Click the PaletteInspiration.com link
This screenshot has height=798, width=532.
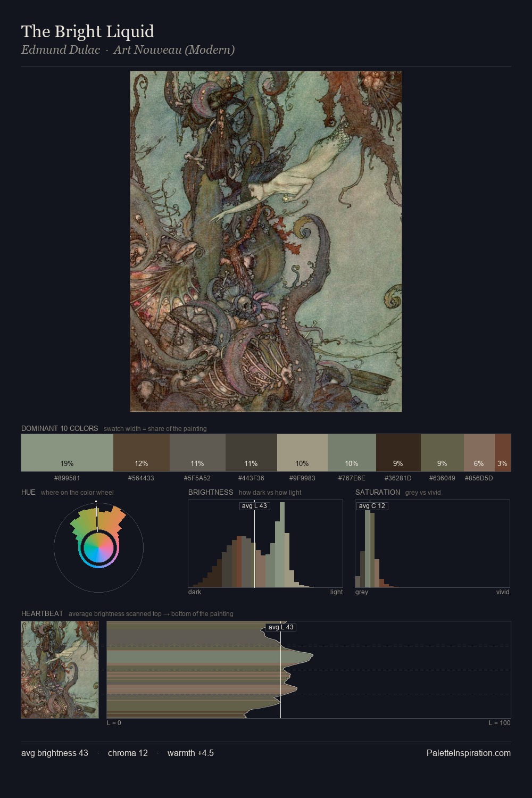coord(469,753)
